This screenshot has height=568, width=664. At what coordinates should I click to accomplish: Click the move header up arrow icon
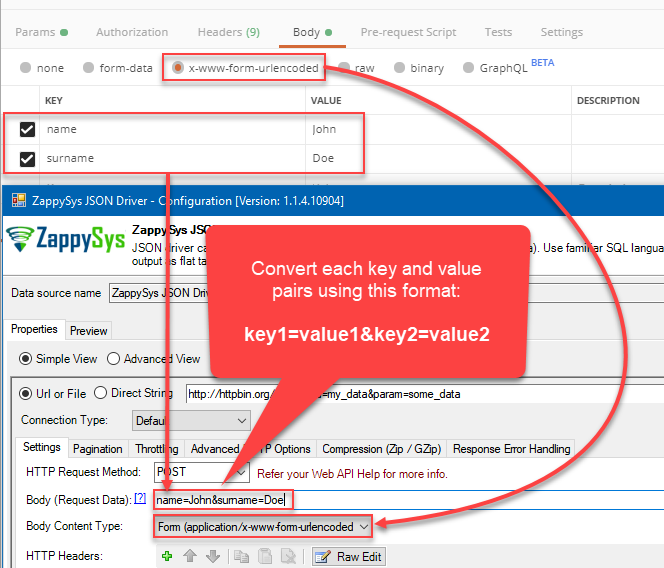click(189, 556)
